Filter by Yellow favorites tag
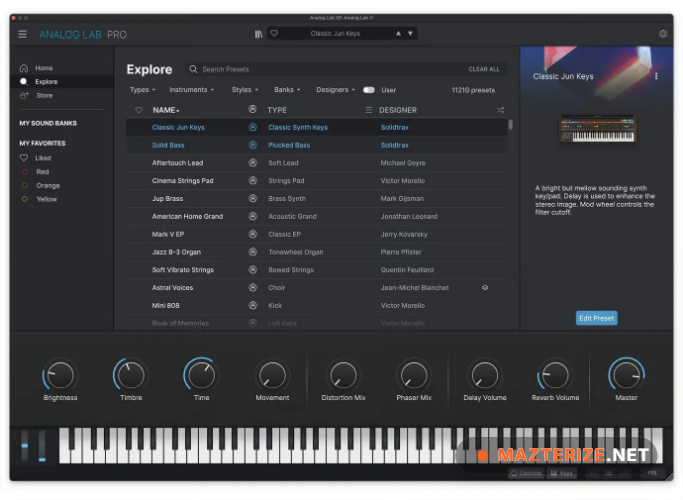 (40, 199)
